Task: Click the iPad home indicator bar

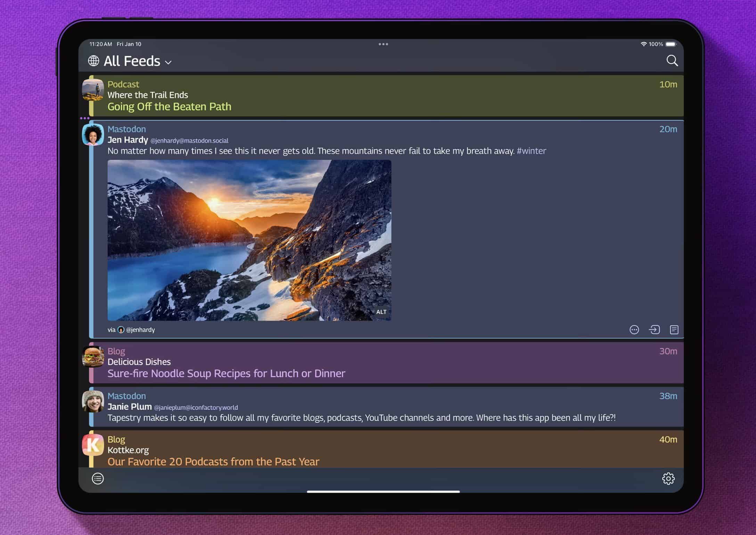Action: click(383, 492)
